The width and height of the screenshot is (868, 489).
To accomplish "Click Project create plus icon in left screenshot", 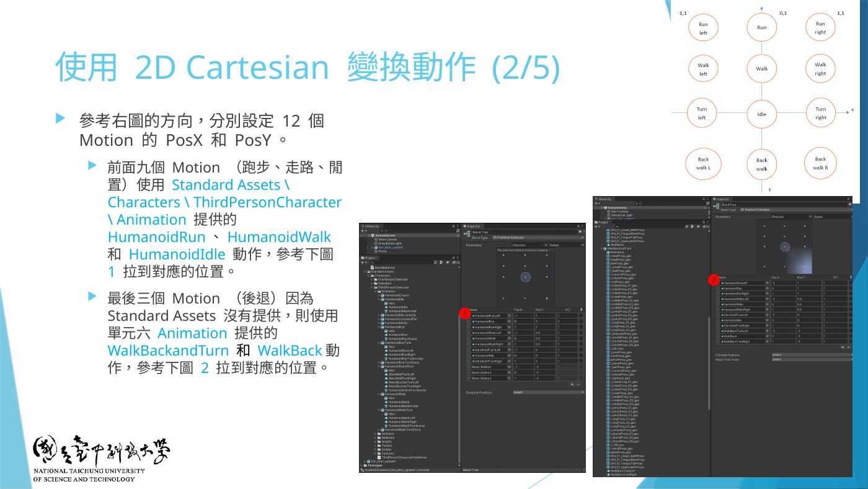I will [363, 262].
